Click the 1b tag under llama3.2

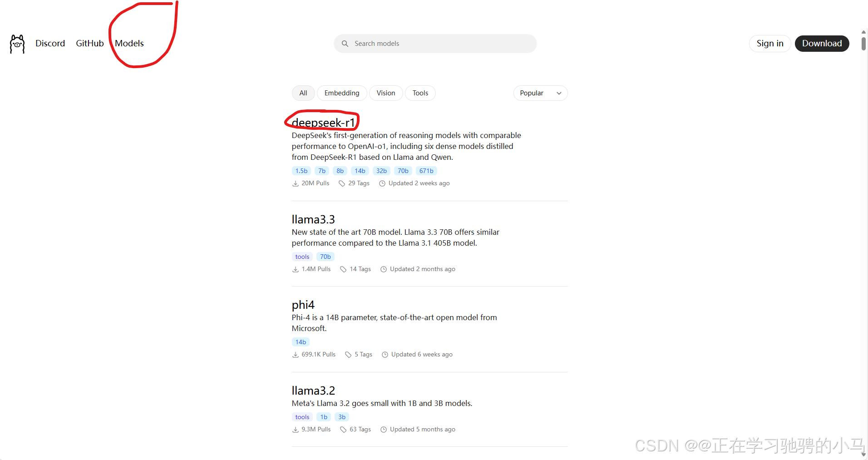[x=324, y=417]
